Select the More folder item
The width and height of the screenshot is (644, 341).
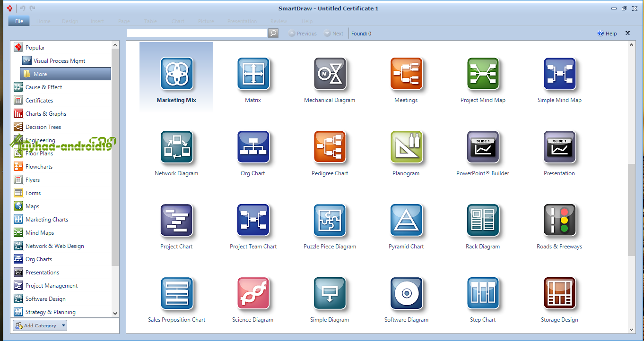pos(65,74)
